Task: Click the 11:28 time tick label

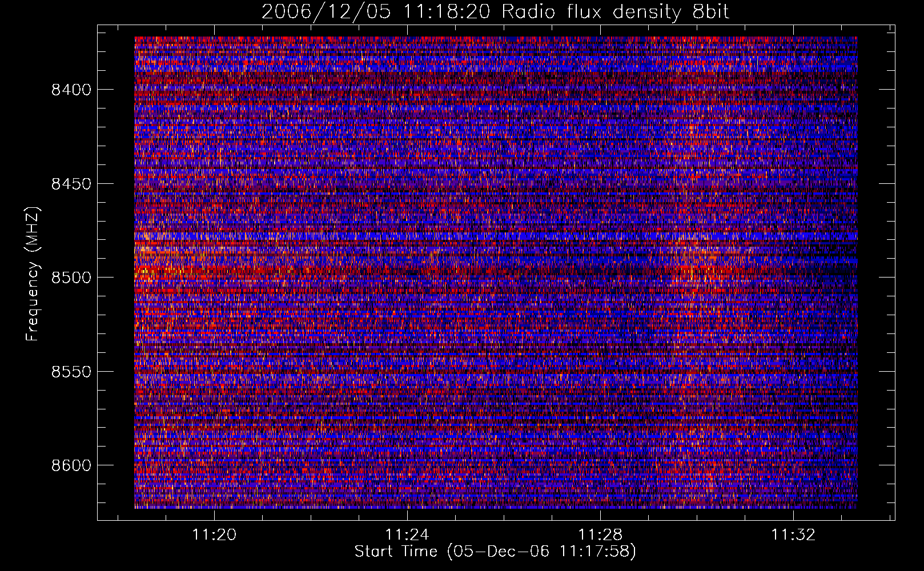Action: pyautogui.click(x=600, y=535)
